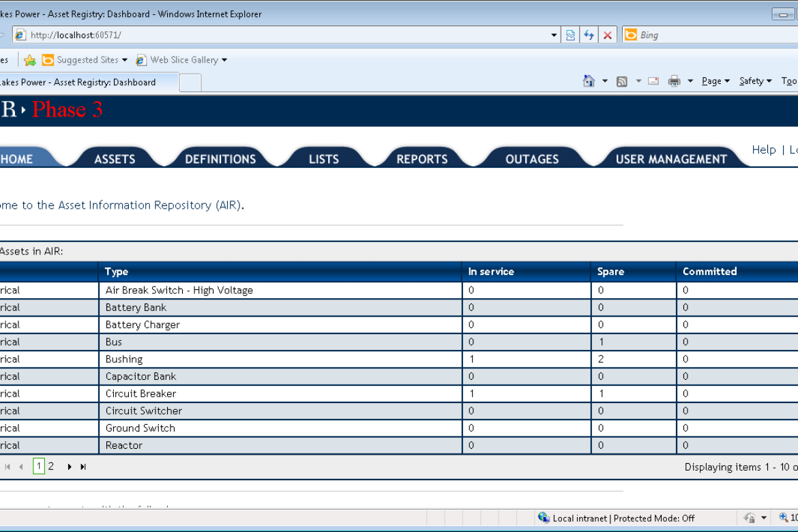Open the OUTAGES tab
Image resolution: width=798 pixels, height=532 pixels.
pyautogui.click(x=532, y=159)
